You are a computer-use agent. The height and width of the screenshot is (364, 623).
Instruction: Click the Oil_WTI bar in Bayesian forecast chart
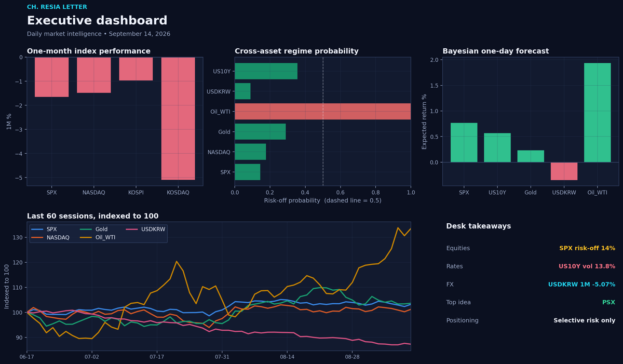[x=598, y=113]
